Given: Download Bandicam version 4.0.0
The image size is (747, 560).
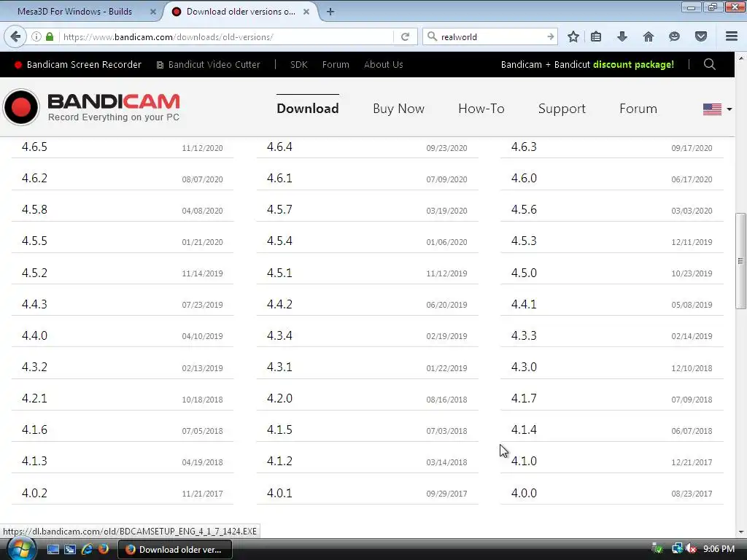Looking at the screenshot, I should (x=524, y=494).
